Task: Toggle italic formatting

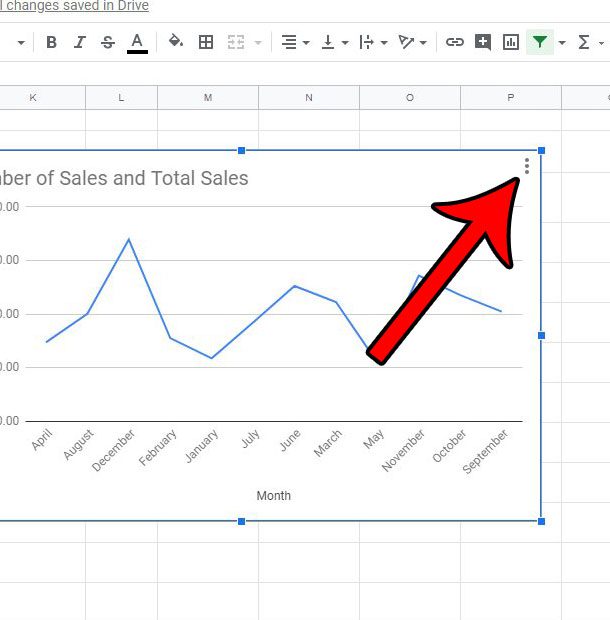Action: point(80,42)
